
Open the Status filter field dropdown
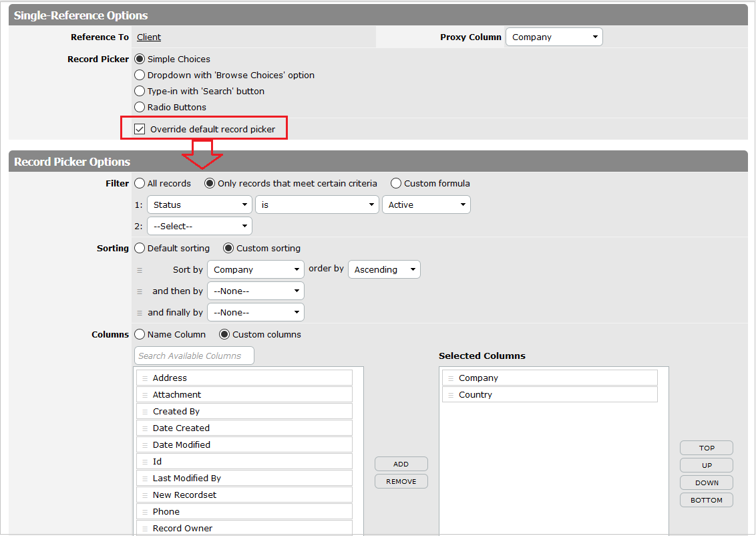[200, 205]
